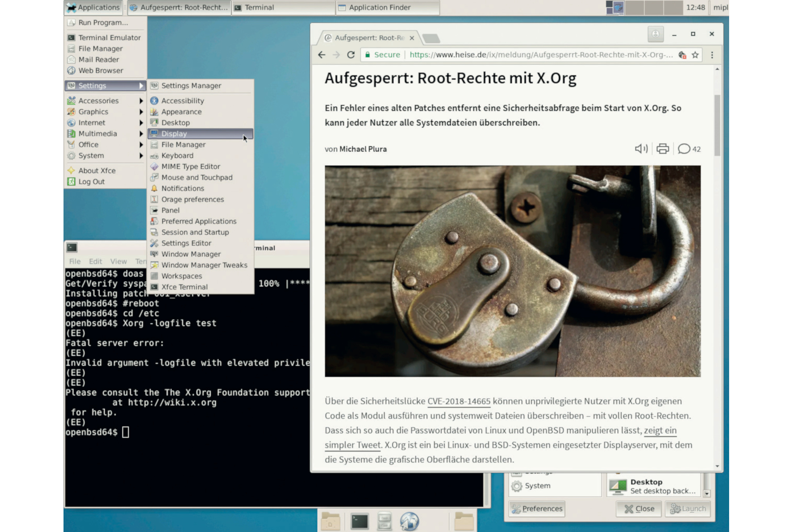Screen dimensions: 793x532
Task: Launch terminal from bottom dock panel
Action: [359, 521]
